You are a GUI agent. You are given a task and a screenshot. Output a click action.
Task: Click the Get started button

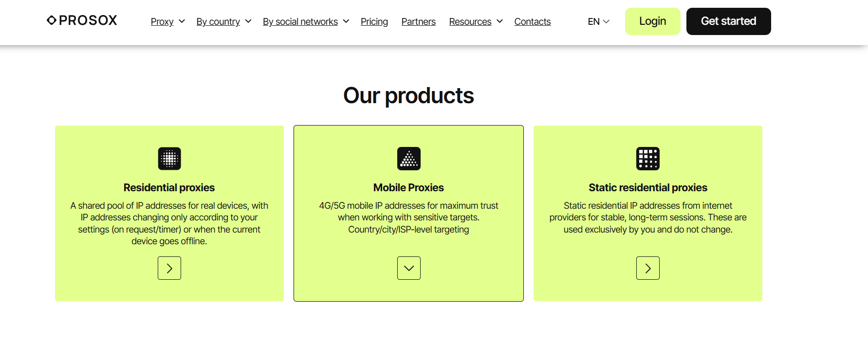[x=728, y=21]
